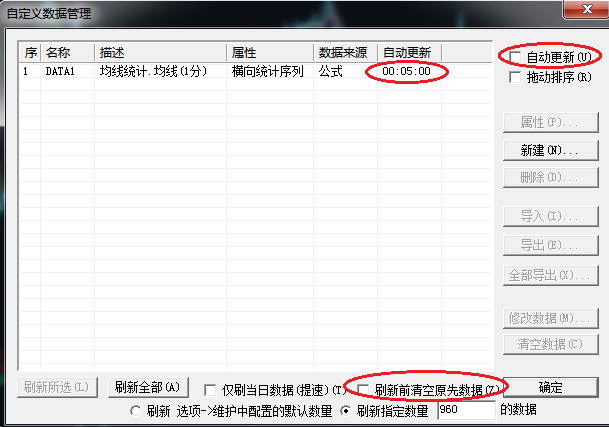Click the 清空数据(C) button
The width and height of the screenshot is (609, 427).
pyautogui.click(x=550, y=344)
